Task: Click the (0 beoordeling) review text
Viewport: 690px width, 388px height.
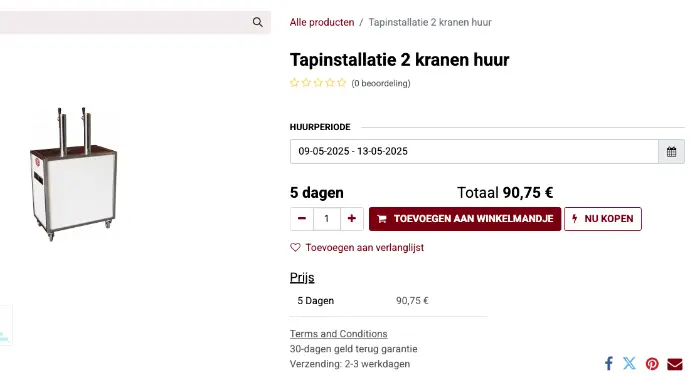Action: [x=381, y=83]
